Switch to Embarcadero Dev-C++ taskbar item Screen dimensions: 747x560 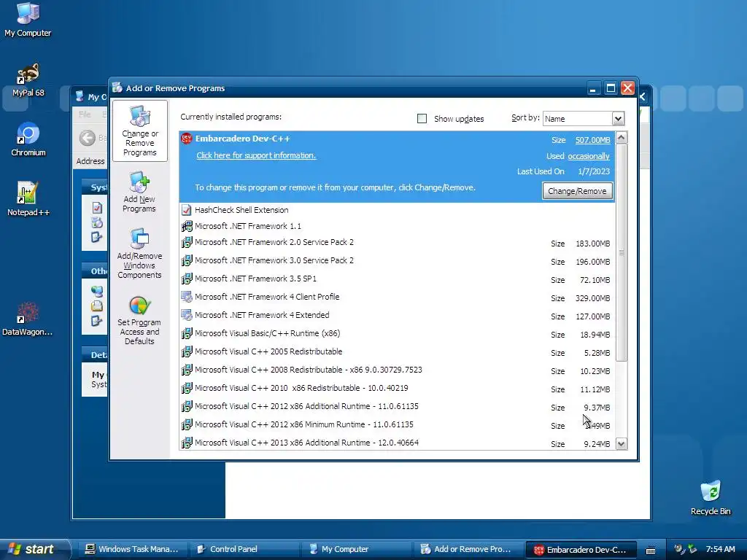pos(581,550)
